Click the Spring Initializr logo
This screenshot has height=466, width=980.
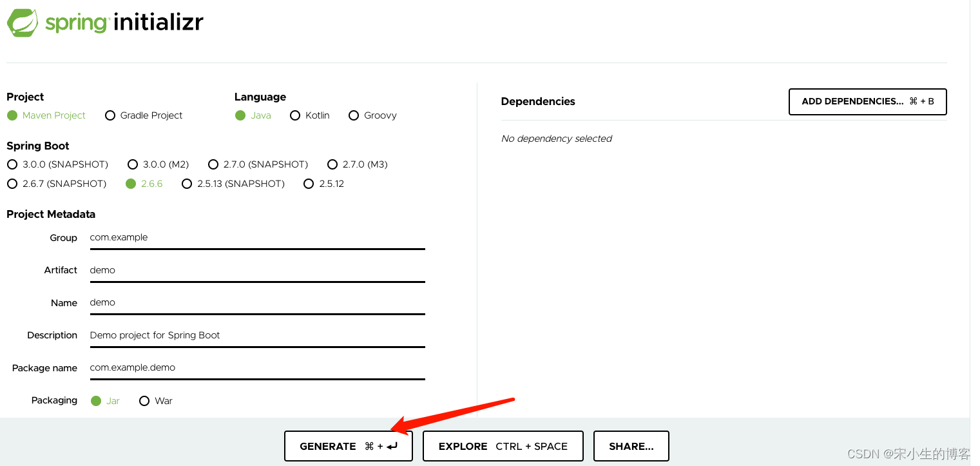click(105, 22)
